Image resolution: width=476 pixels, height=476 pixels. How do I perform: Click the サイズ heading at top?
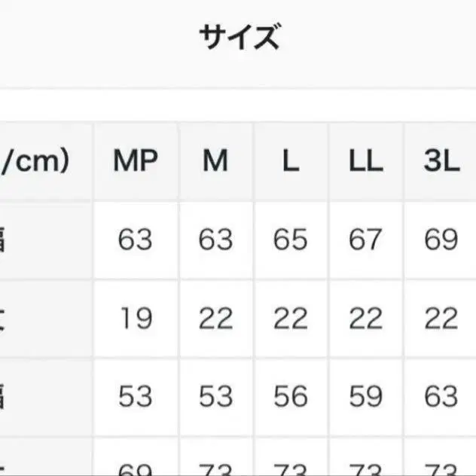240,37
